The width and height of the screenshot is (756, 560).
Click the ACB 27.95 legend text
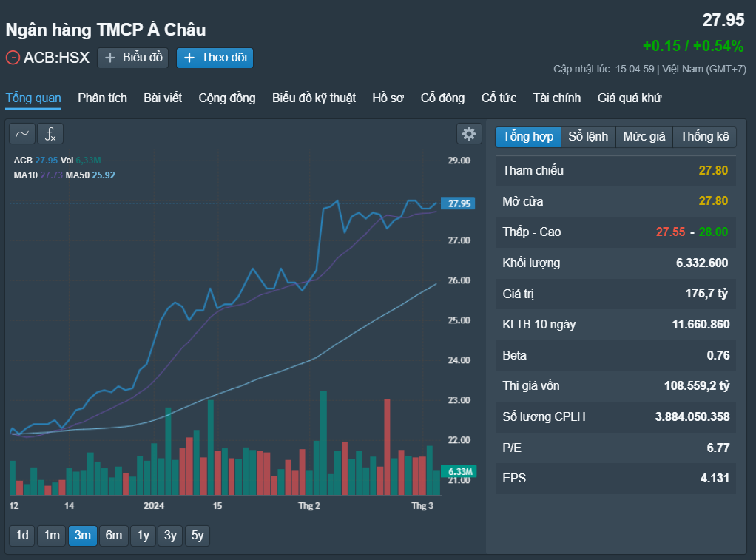click(x=36, y=160)
